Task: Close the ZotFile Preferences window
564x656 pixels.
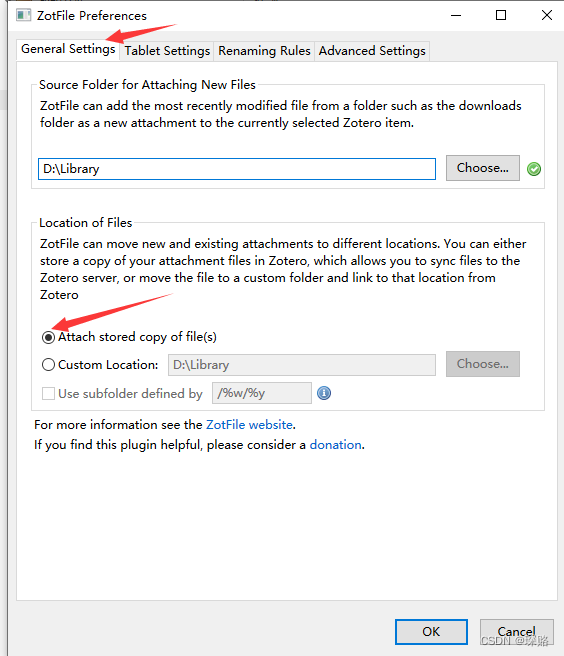Action: (547, 15)
